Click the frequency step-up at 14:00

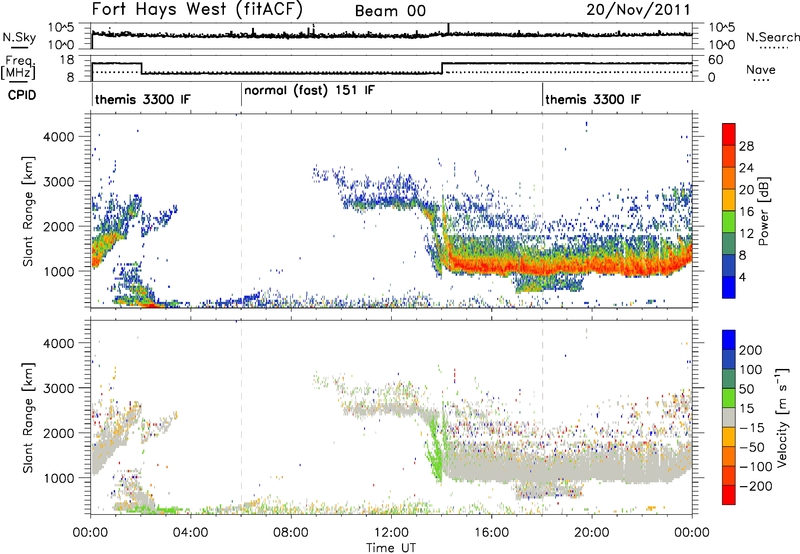(442, 68)
